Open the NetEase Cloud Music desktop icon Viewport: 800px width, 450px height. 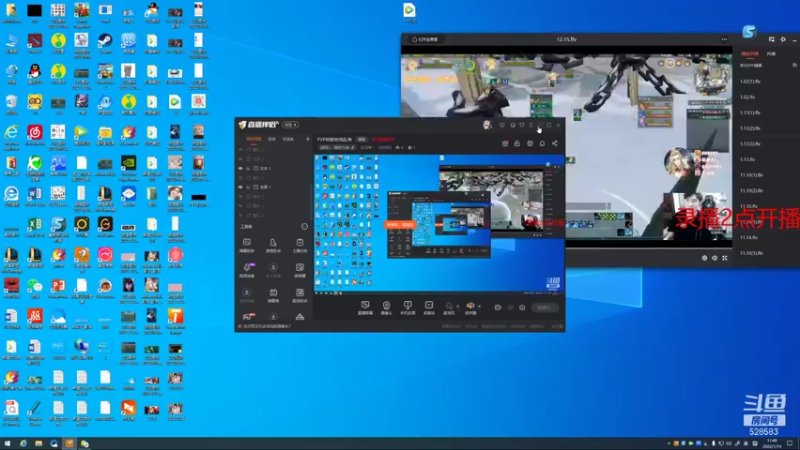(x=35, y=135)
